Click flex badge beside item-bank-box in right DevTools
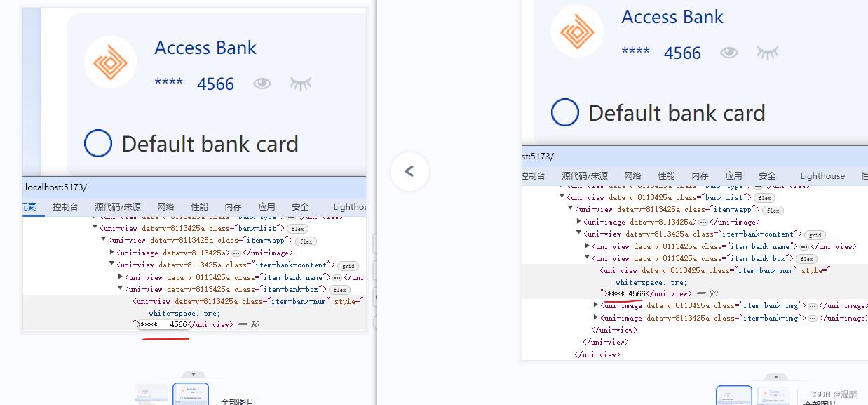 [806, 258]
